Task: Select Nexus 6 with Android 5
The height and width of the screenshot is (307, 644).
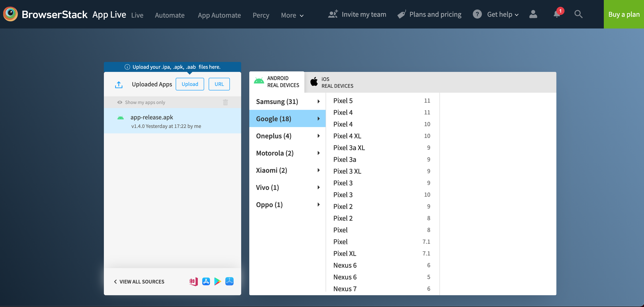Action: [x=382, y=277]
